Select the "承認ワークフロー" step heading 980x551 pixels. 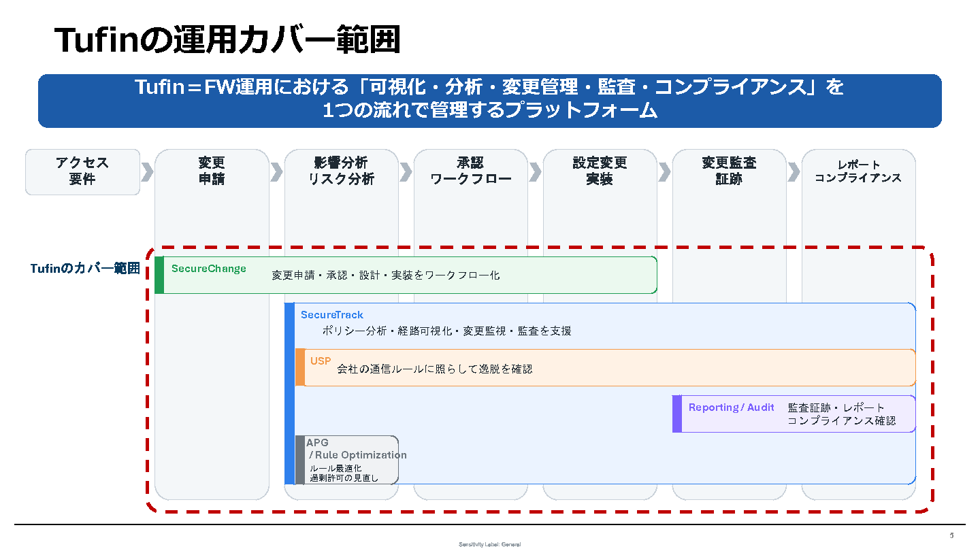(470, 171)
